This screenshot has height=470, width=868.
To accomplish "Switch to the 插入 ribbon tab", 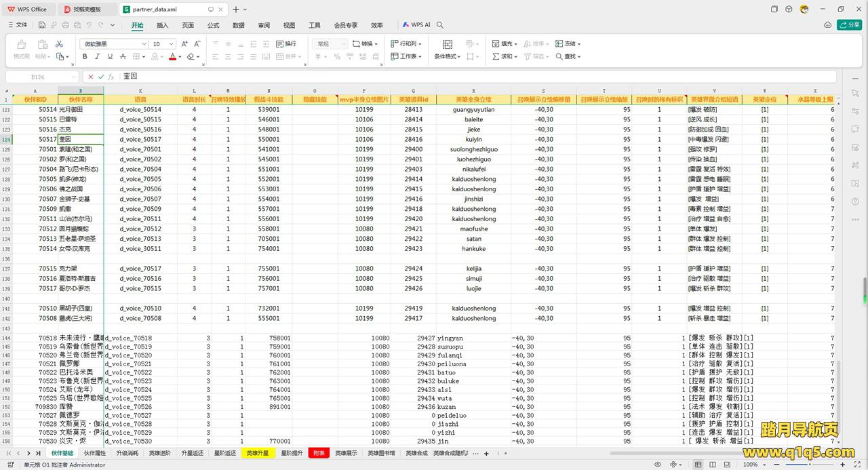I will click(163, 25).
